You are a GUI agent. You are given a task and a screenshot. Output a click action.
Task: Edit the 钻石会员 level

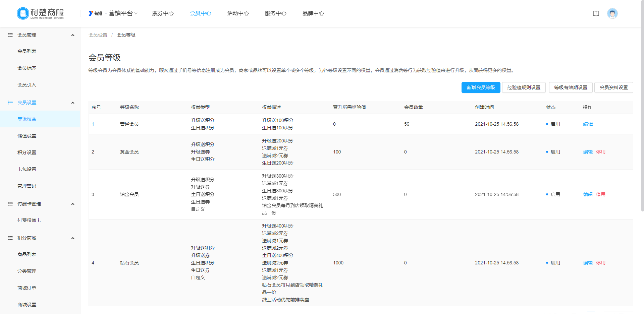(x=588, y=263)
